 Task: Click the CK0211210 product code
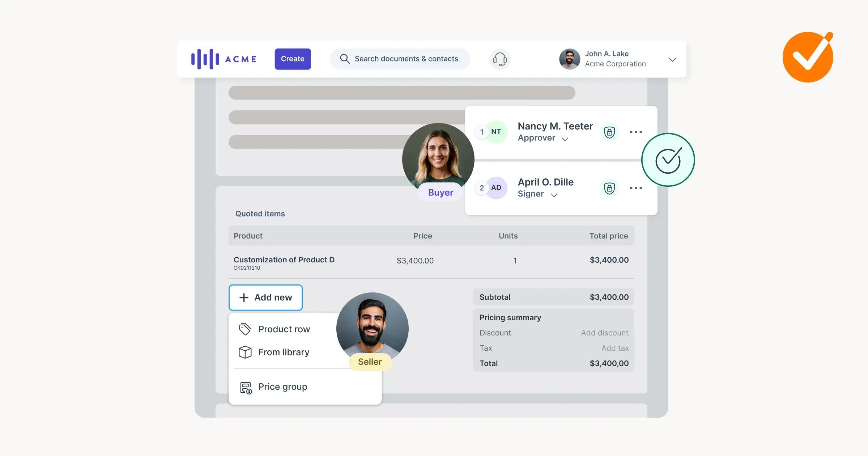[247, 268]
